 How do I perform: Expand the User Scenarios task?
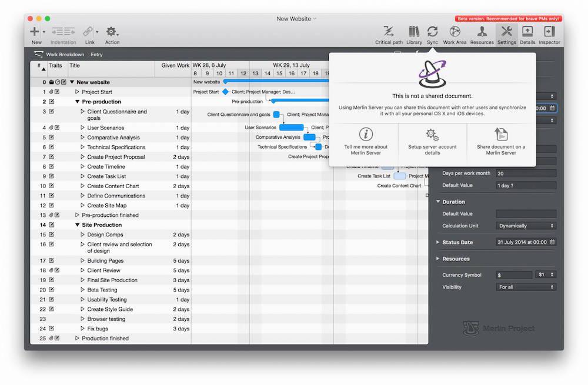tap(82, 128)
